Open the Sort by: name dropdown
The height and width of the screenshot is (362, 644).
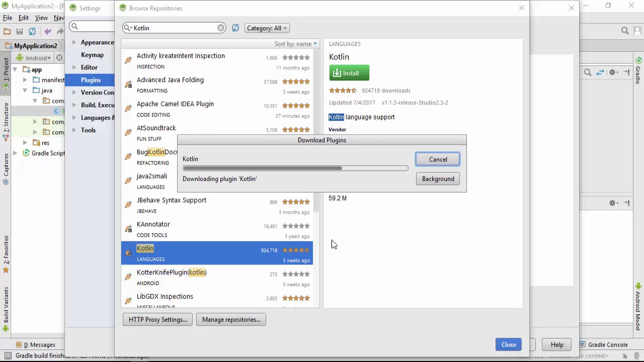pos(296,44)
